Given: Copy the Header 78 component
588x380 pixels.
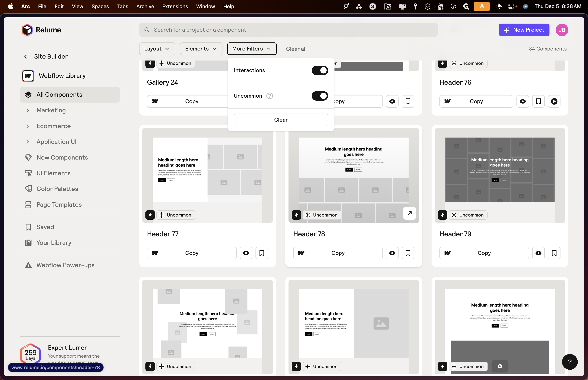Looking at the screenshot, I should (338, 253).
